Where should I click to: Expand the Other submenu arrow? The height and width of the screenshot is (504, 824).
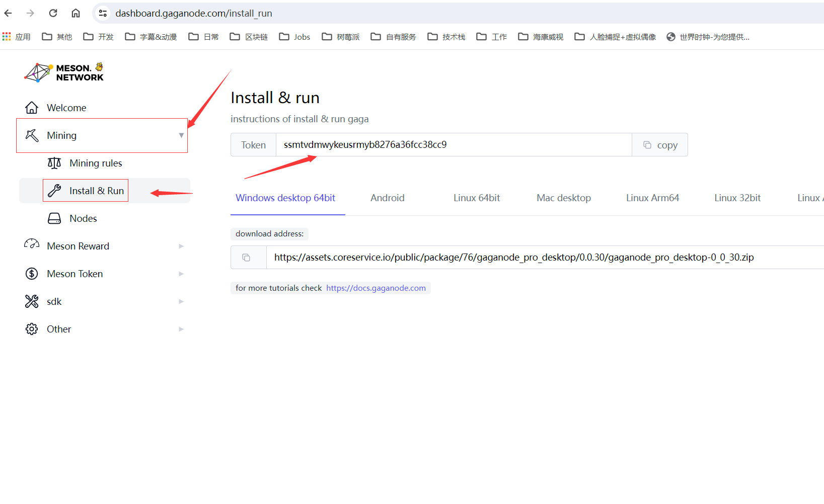[x=181, y=329]
